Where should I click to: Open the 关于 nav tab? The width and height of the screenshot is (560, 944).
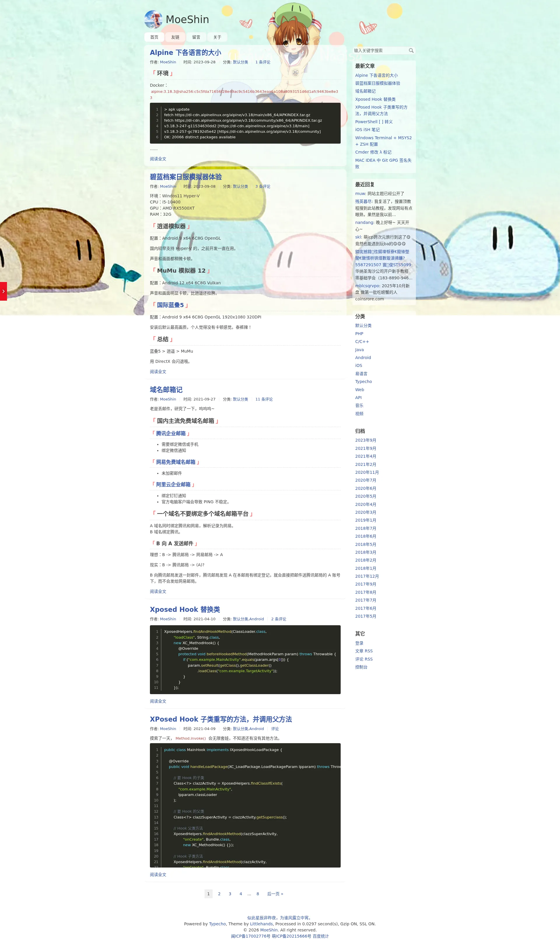[x=217, y=37]
